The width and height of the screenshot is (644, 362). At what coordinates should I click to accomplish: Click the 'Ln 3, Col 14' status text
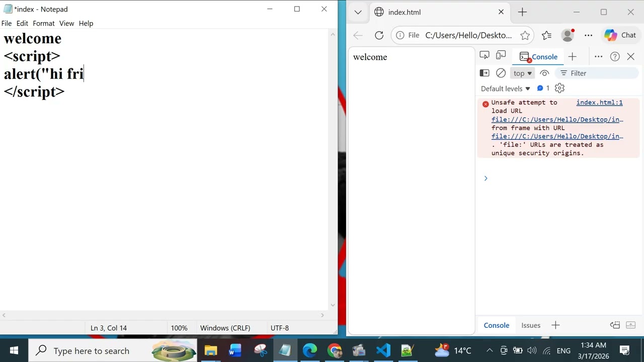click(109, 328)
